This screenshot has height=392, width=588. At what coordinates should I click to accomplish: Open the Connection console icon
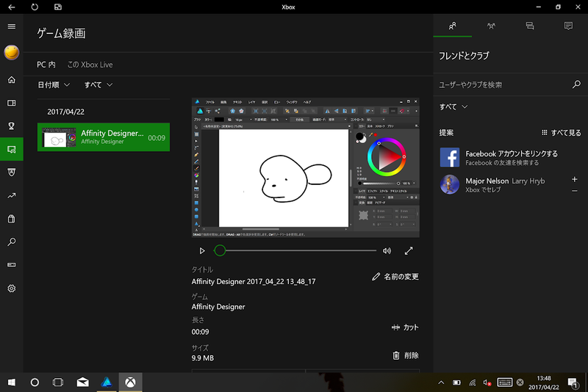(12, 265)
